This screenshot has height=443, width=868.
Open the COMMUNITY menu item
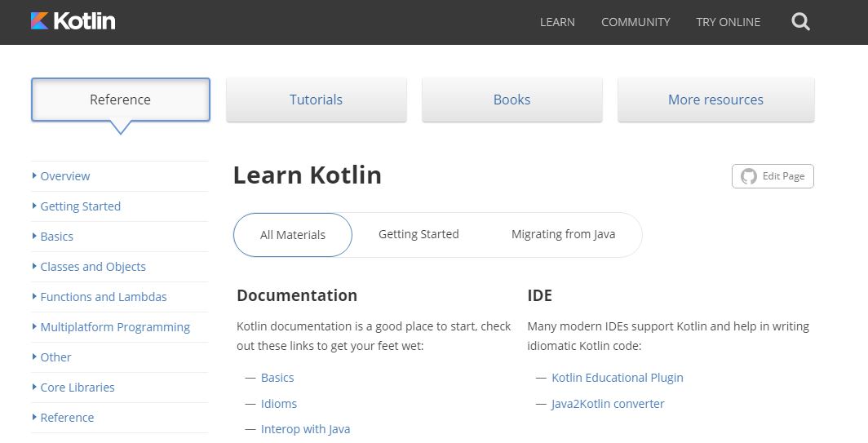tap(635, 22)
